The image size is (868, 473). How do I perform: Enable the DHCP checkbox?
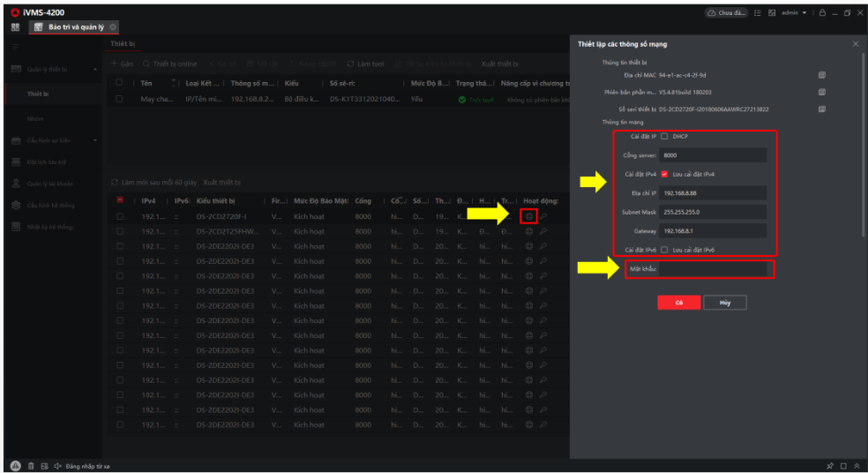coord(664,137)
